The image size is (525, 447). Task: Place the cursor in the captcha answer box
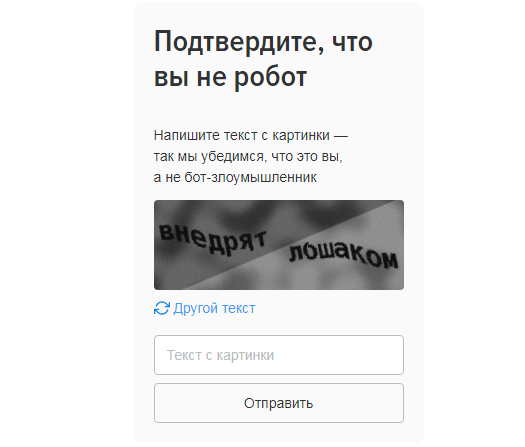click(279, 355)
